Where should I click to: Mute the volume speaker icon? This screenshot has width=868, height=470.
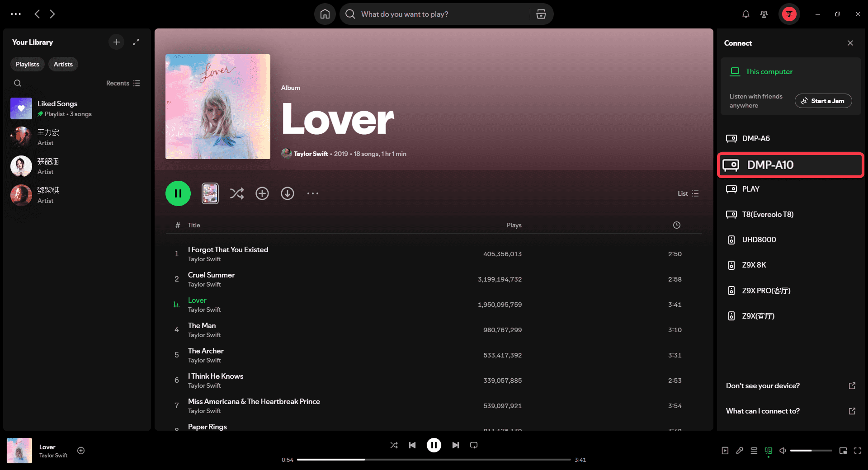point(783,451)
